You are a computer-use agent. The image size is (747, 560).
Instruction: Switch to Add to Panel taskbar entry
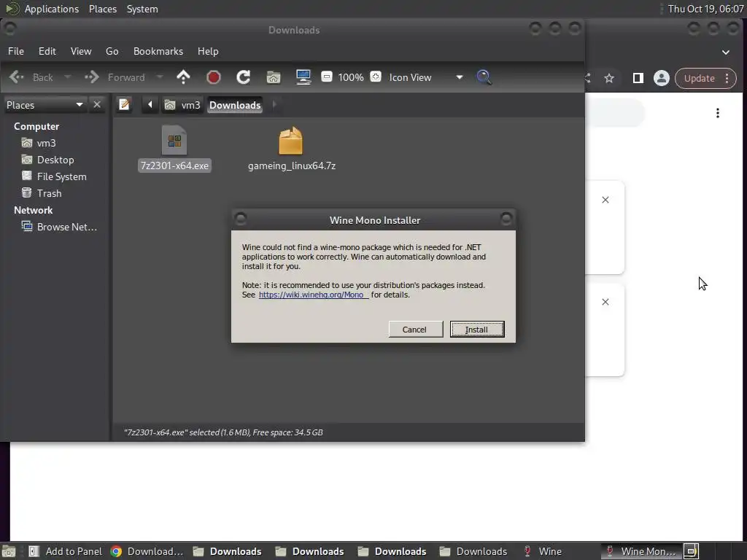pyautogui.click(x=65, y=551)
